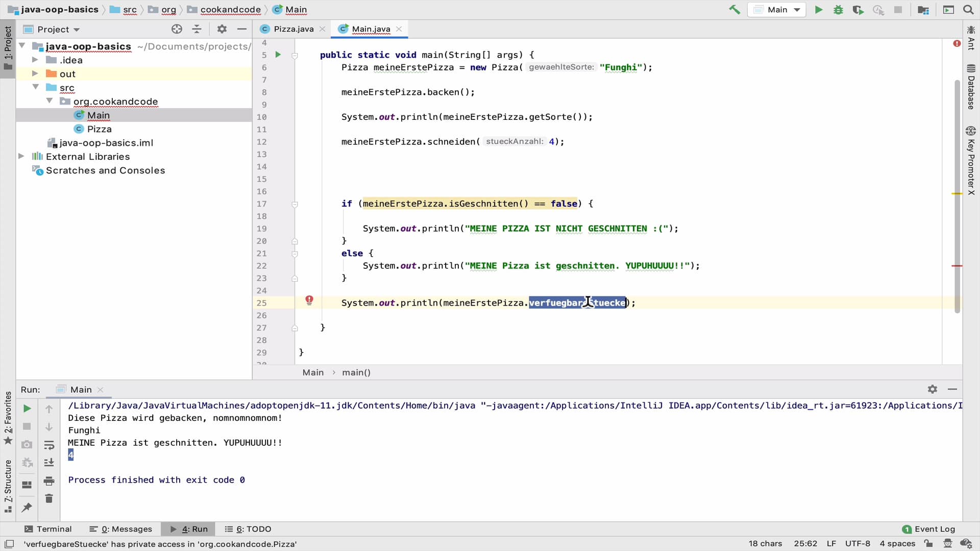Switch to the Pizza.java editor tab
The height and width of the screenshot is (551, 980).
[x=293, y=29]
